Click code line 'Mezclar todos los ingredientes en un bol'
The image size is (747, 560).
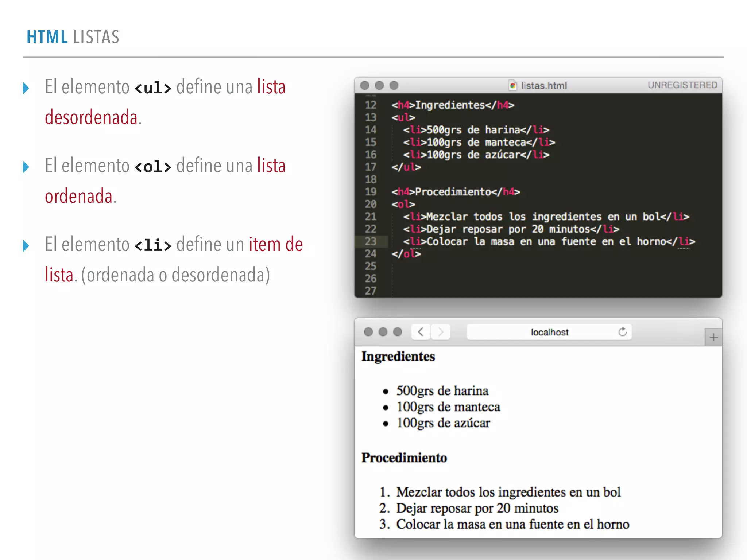coord(546,217)
